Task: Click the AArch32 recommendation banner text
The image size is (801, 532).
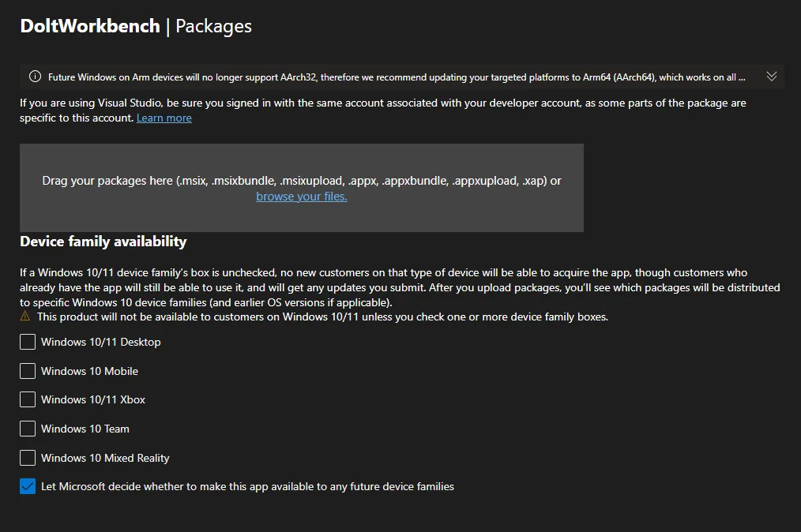Action: tap(395, 77)
